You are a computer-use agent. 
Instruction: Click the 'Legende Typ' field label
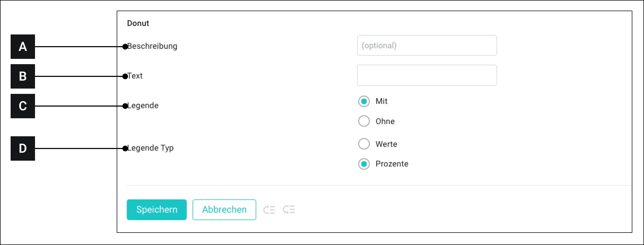(151, 148)
